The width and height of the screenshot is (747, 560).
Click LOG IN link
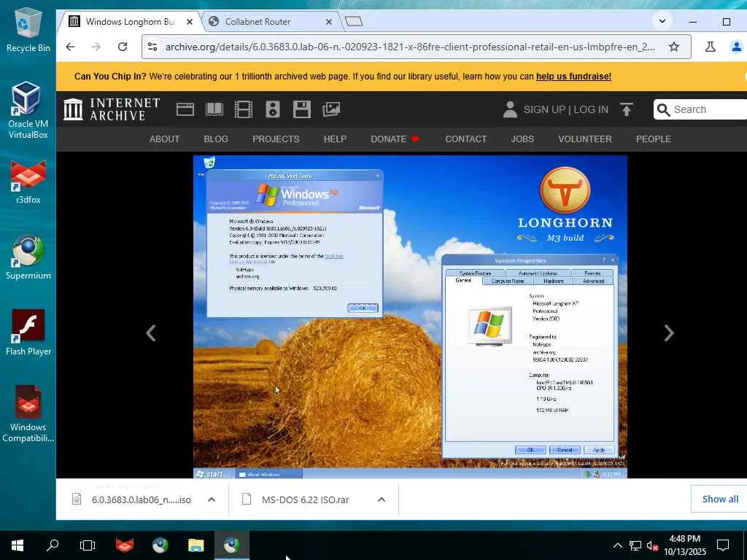click(591, 109)
